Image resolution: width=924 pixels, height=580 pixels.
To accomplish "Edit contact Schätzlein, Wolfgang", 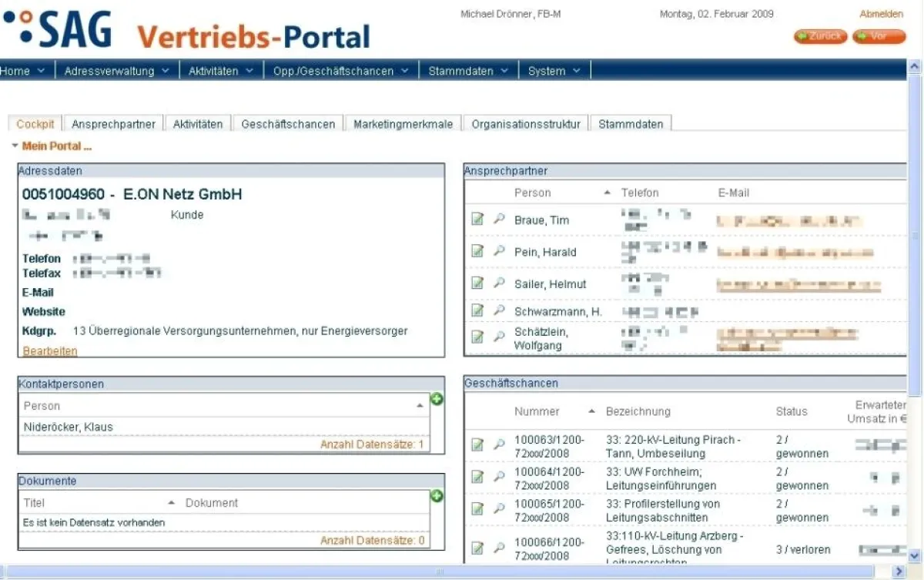I will click(x=477, y=336).
